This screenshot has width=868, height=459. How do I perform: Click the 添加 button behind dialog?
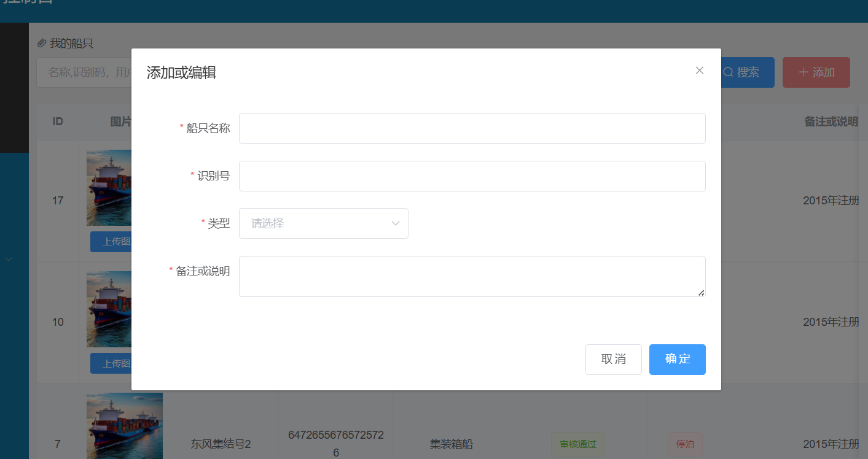(x=816, y=72)
